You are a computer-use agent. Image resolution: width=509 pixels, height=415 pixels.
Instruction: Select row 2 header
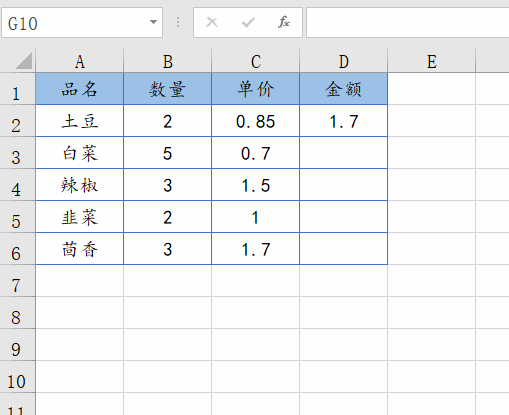[17, 121]
